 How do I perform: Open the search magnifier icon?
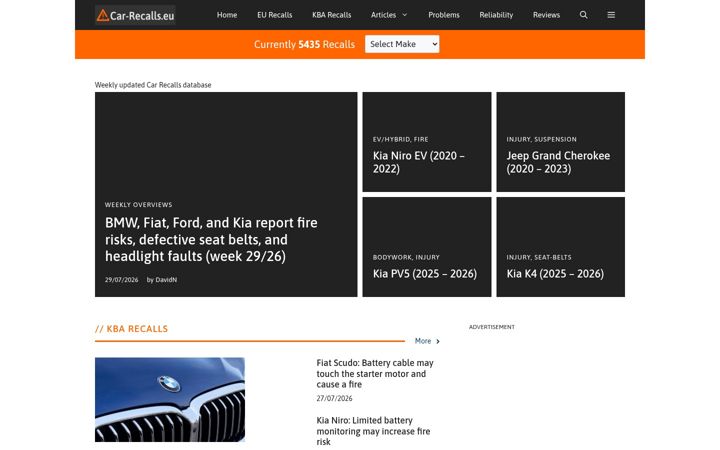pos(583,15)
